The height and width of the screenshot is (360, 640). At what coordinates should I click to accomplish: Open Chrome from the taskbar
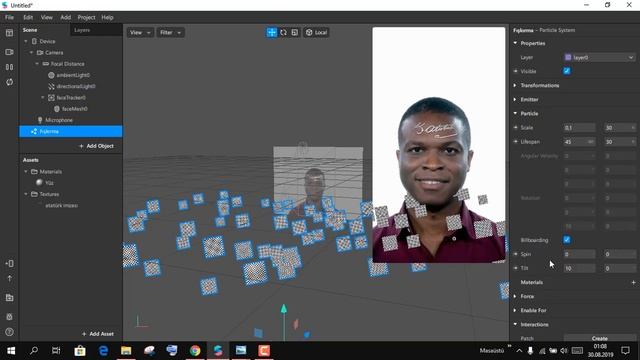pyautogui.click(x=195, y=351)
